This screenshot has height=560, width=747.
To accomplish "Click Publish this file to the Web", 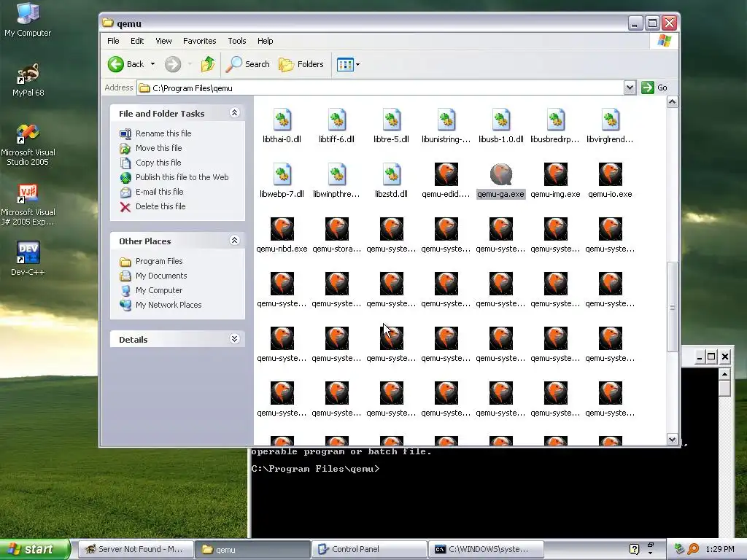I will click(182, 177).
